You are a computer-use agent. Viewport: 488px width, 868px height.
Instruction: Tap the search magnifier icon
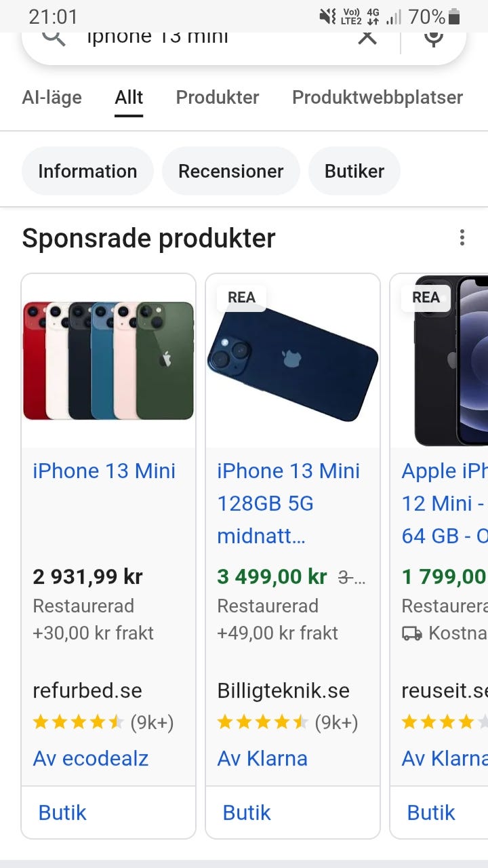pyautogui.click(x=54, y=37)
